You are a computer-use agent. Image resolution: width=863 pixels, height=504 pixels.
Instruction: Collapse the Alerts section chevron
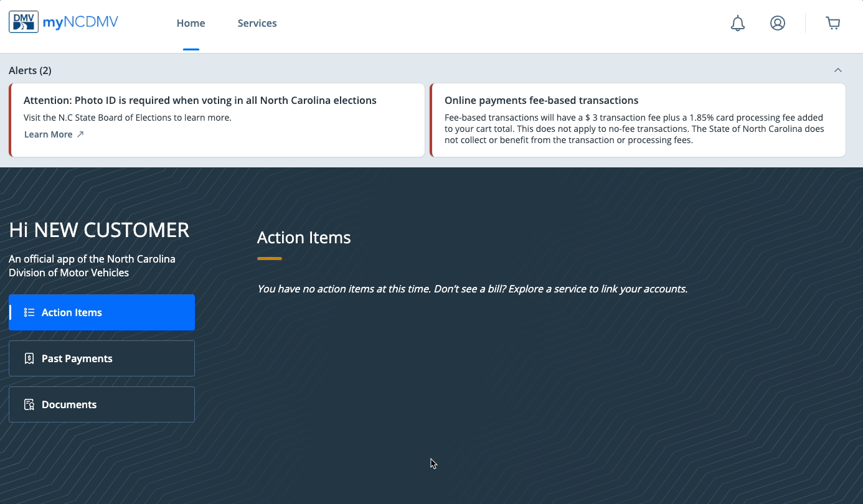tap(838, 70)
